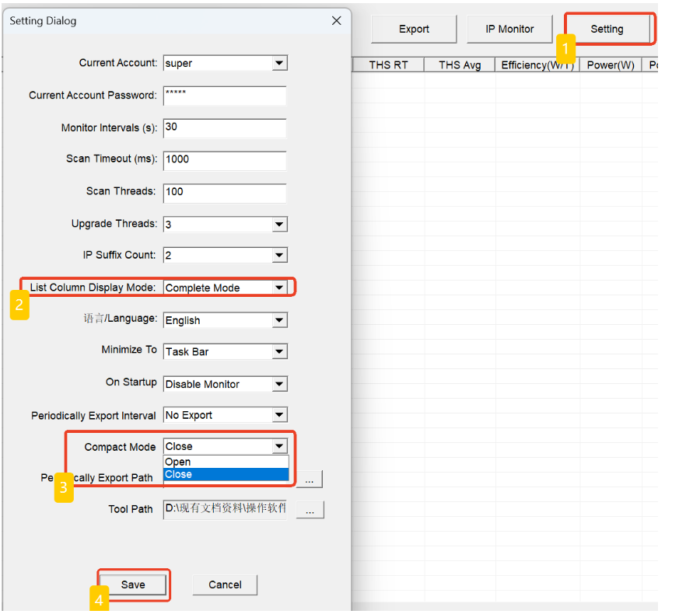Click the Efficiency column header
This screenshot has width=700, height=614.
click(x=537, y=65)
